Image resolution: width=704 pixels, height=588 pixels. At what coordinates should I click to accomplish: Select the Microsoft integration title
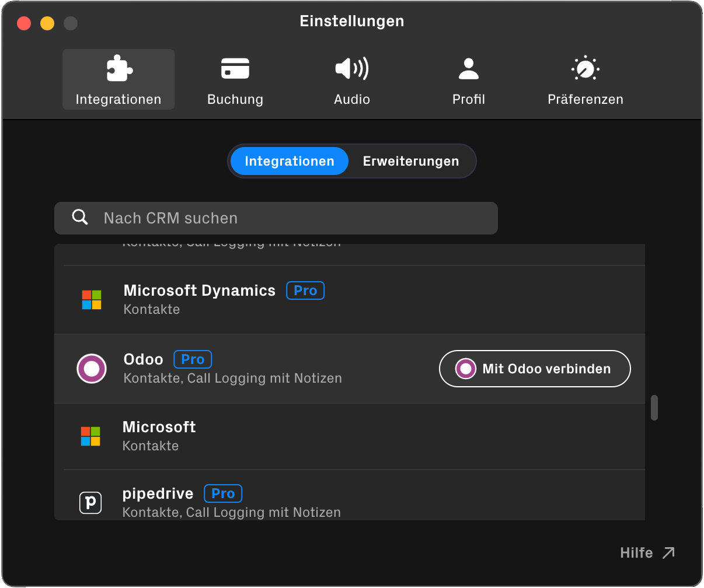click(159, 427)
